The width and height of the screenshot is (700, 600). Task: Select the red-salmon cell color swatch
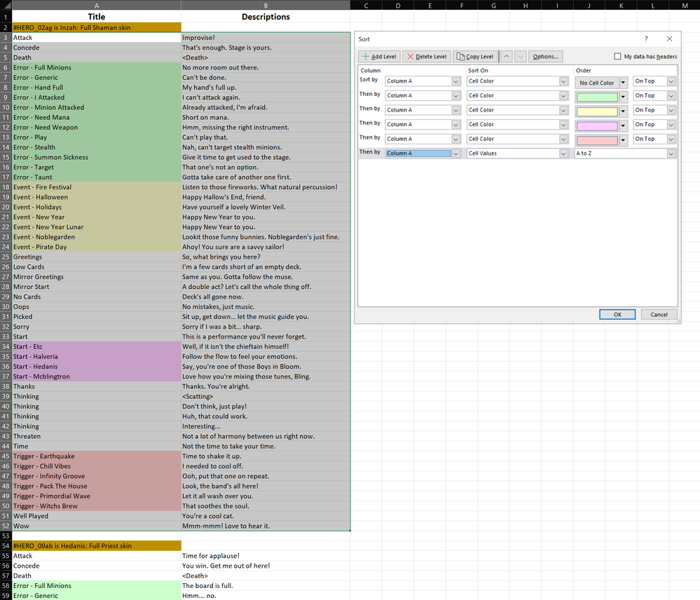(597, 140)
